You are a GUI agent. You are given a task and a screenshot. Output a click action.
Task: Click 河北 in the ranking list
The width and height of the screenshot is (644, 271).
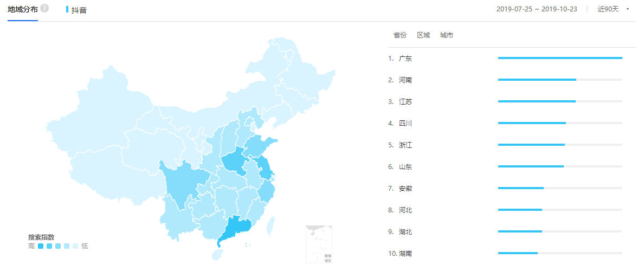(x=405, y=210)
